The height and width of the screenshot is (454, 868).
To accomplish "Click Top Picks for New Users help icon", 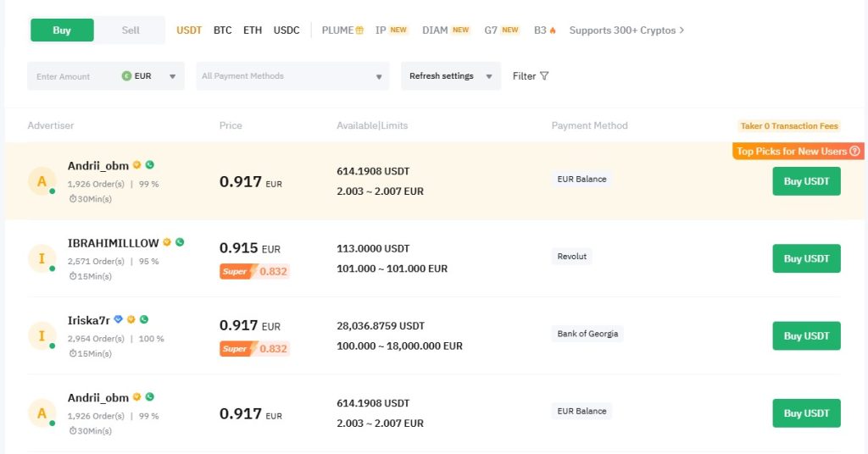I will (854, 151).
